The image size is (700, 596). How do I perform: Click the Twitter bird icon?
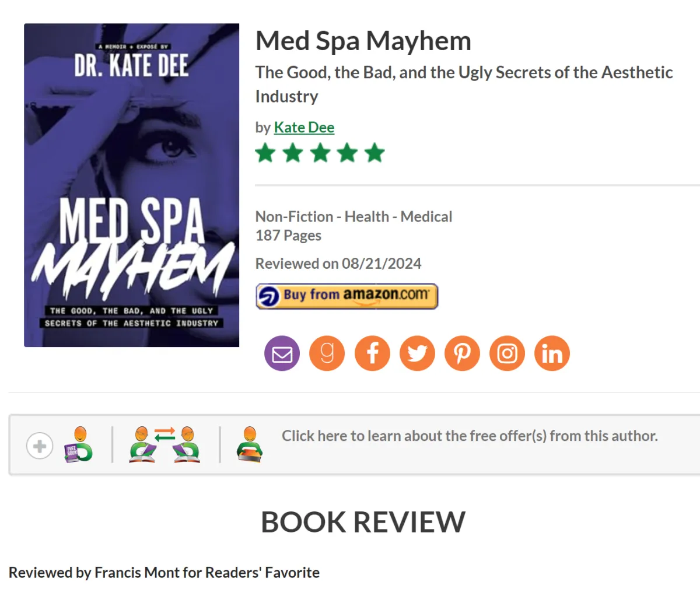(417, 353)
